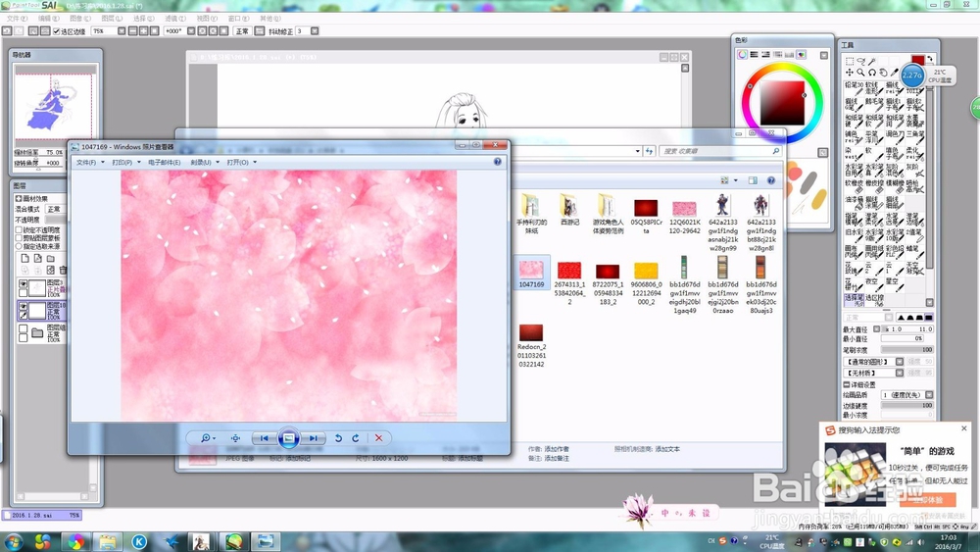
Task: Pick a color in the SAI color wheel square
Action: [x=782, y=103]
